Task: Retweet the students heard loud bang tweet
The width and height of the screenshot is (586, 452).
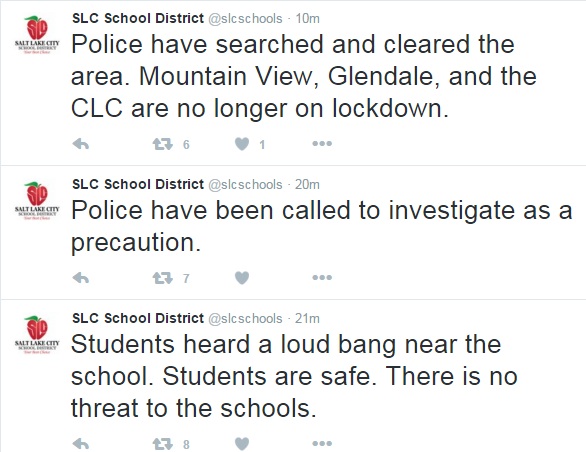Action: [x=163, y=444]
